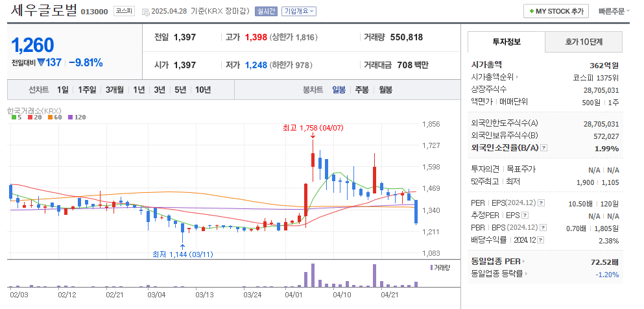644x309 pixels.
Task: Click the 전일 value 1,397
Action: click(185, 38)
